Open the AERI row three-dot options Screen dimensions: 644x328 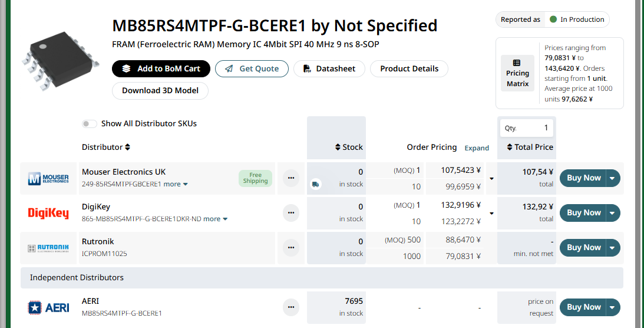tap(290, 307)
